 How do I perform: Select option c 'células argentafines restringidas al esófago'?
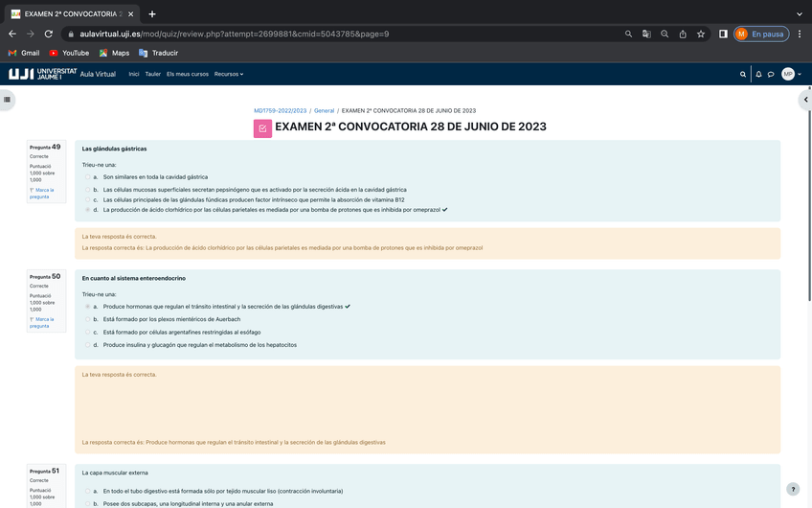pyautogui.click(x=87, y=333)
